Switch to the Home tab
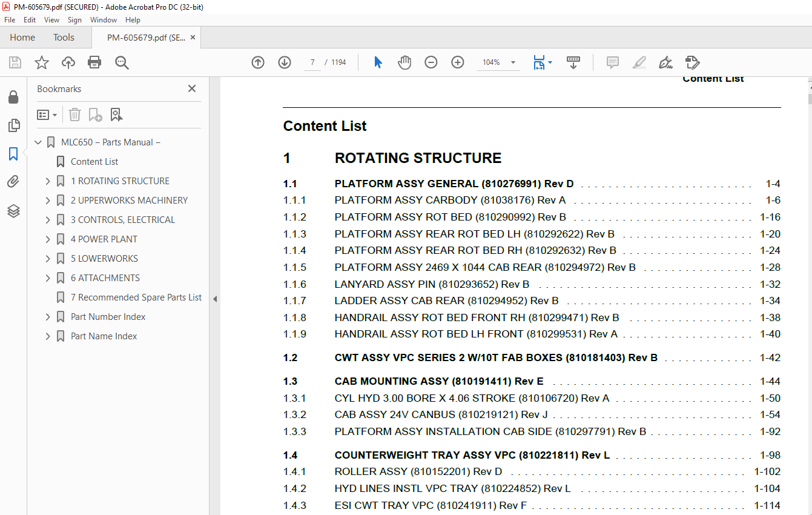Image resolution: width=812 pixels, height=515 pixels. (x=22, y=38)
